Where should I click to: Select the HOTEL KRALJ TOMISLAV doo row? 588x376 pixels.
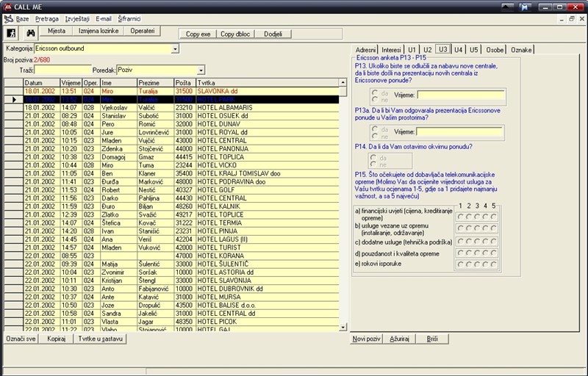[x=181, y=173]
